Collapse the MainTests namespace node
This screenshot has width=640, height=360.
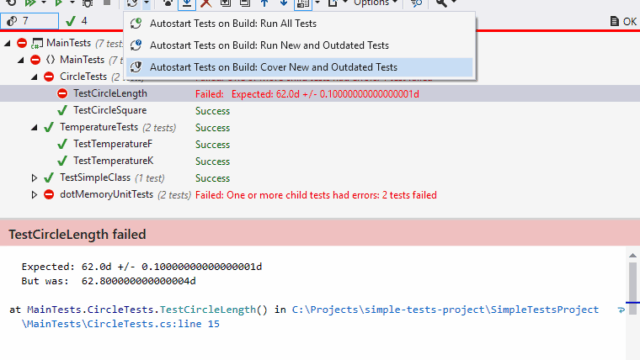coord(21,60)
